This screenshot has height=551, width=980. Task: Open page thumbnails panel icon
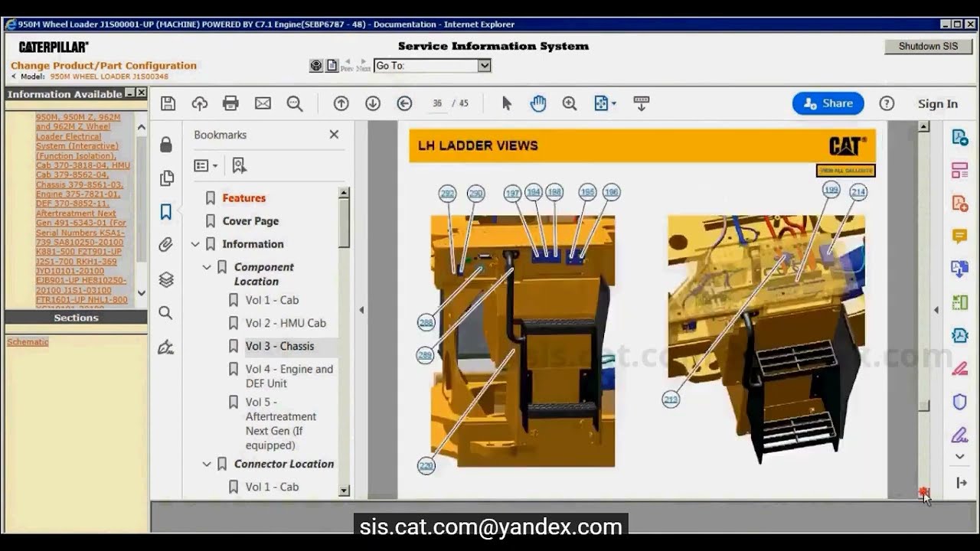[x=166, y=178]
